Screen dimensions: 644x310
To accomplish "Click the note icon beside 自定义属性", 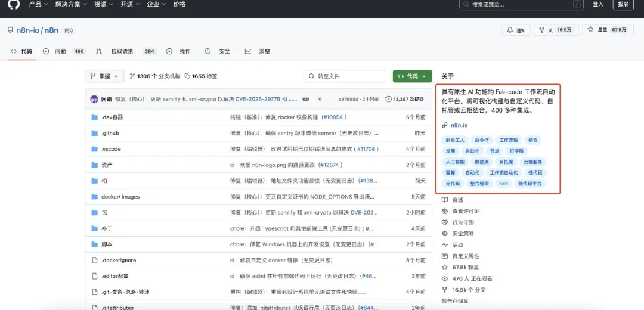I will coord(444,256).
